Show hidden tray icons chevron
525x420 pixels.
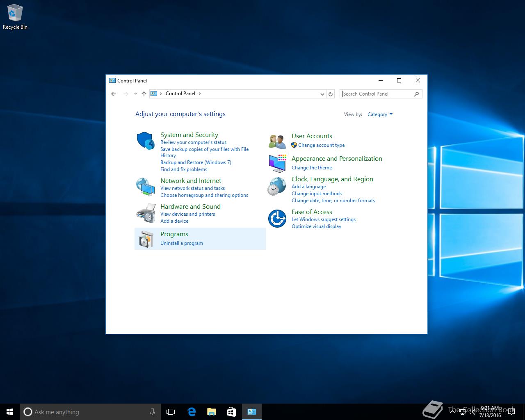pos(453,412)
